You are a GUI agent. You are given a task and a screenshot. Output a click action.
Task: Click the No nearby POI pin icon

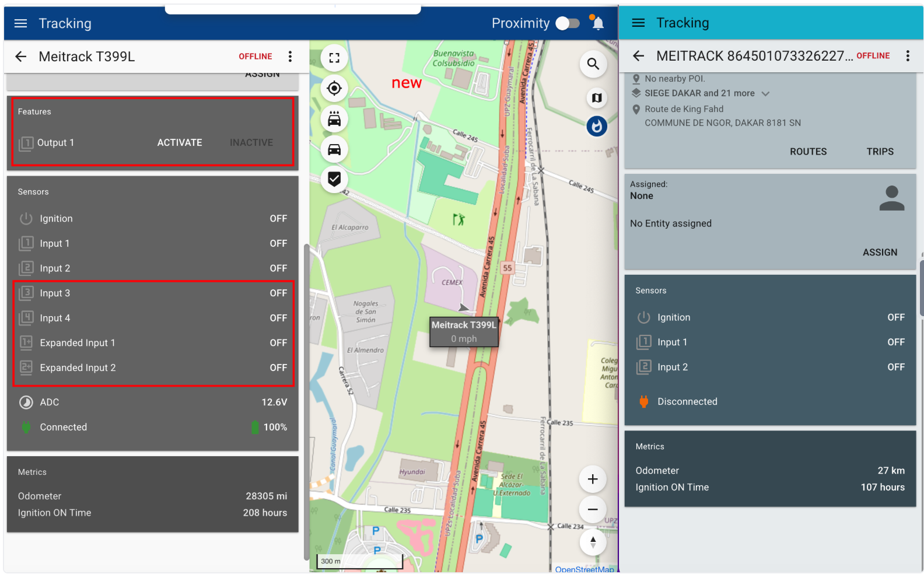636,79
